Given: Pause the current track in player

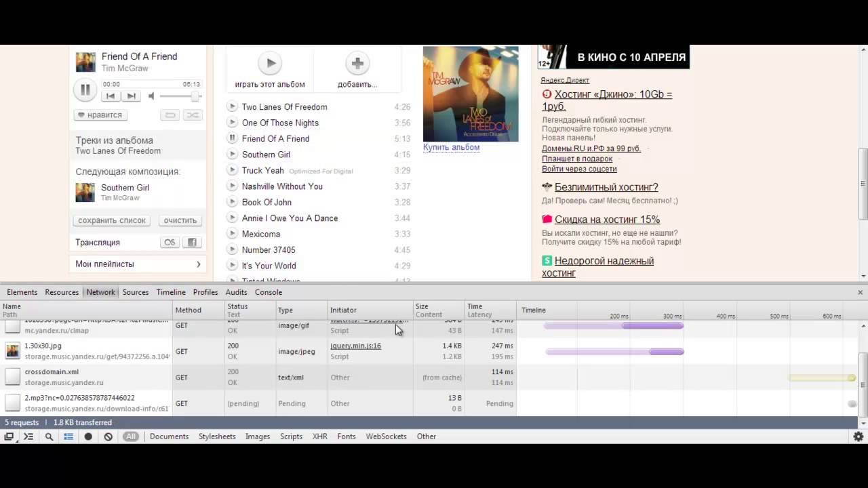Looking at the screenshot, I should pos(85,89).
